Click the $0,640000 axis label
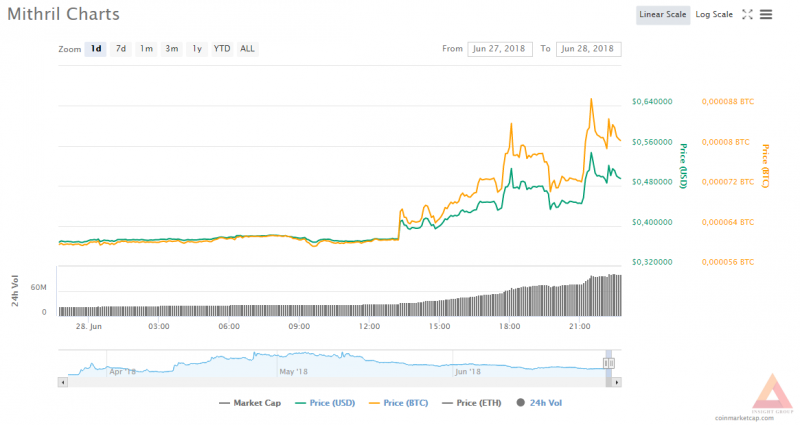Screen dimensions: 800x425 (x=652, y=102)
